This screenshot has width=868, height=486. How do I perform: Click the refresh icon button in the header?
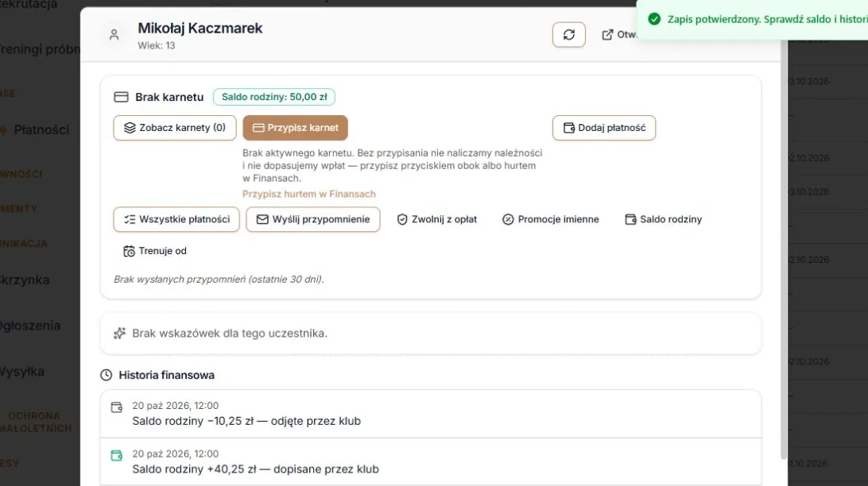coord(568,35)
